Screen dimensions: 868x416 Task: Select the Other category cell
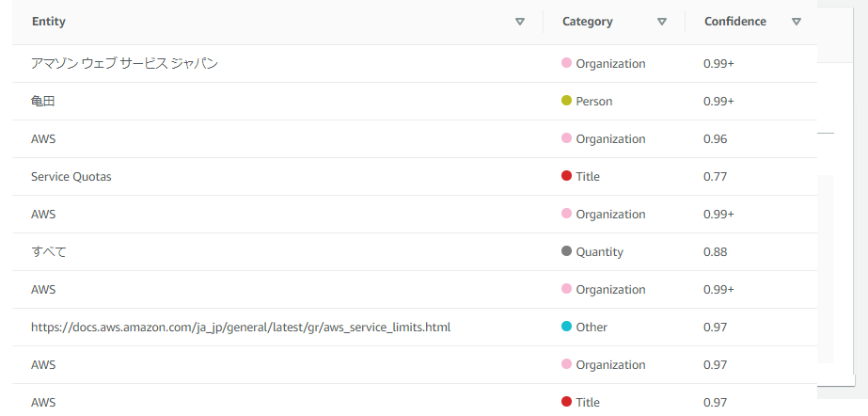[x=592, y=328]
